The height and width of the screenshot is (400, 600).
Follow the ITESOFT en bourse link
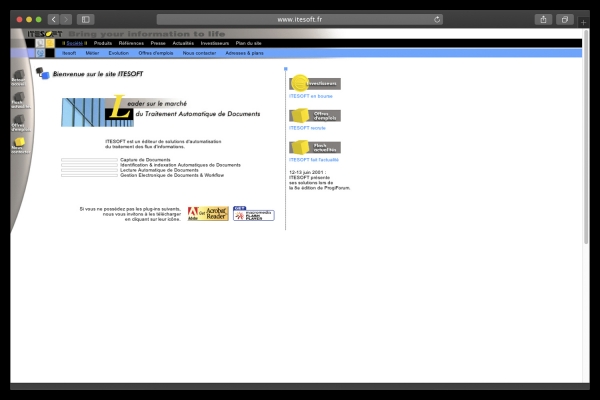310,95
